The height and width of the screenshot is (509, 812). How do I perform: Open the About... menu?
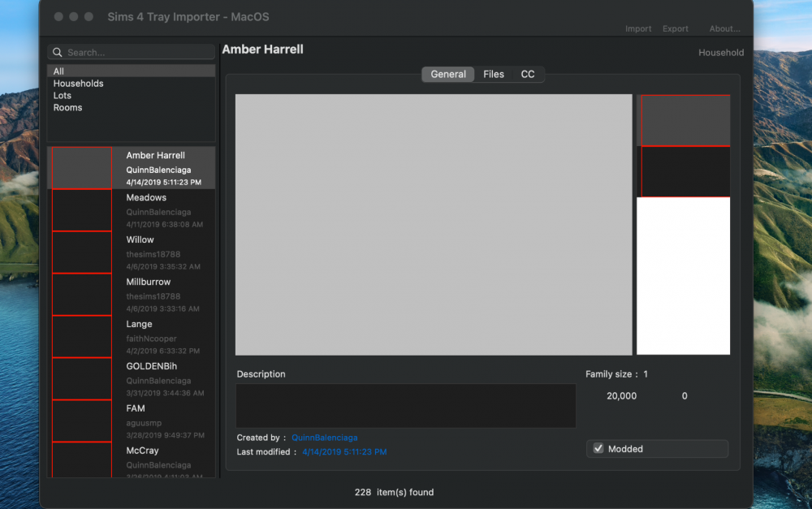[724, 28]
